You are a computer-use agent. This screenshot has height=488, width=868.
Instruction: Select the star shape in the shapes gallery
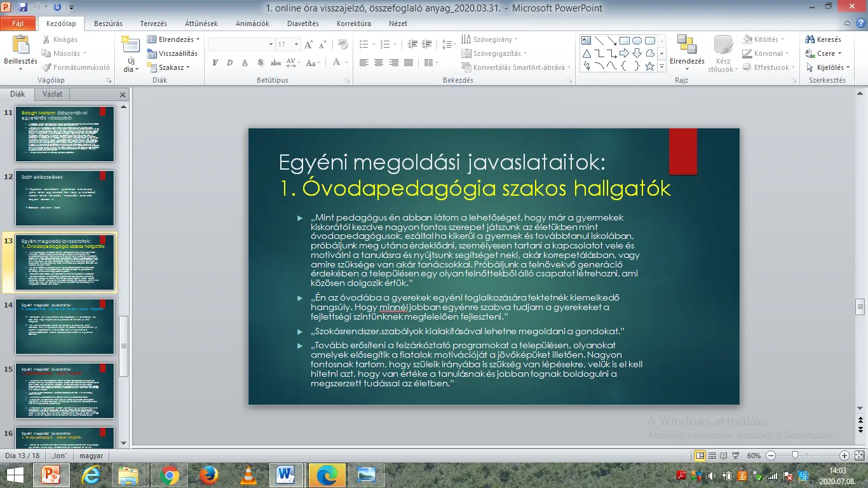649,66
